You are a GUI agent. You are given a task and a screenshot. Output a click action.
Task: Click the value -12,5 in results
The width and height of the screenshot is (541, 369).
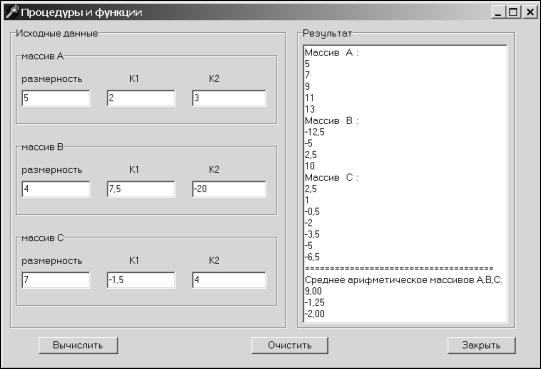click(x=315, y=132)
